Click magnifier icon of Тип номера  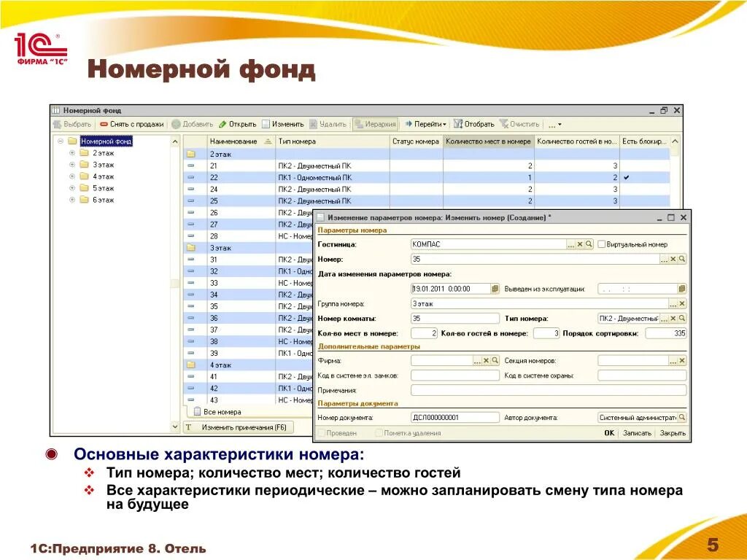[x=682, y=319]
